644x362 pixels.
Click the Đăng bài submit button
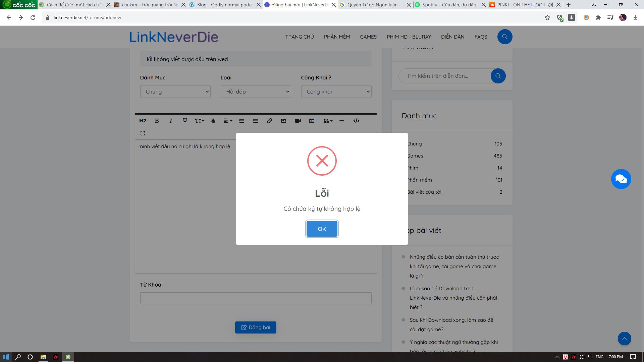[x=256, y=327]
